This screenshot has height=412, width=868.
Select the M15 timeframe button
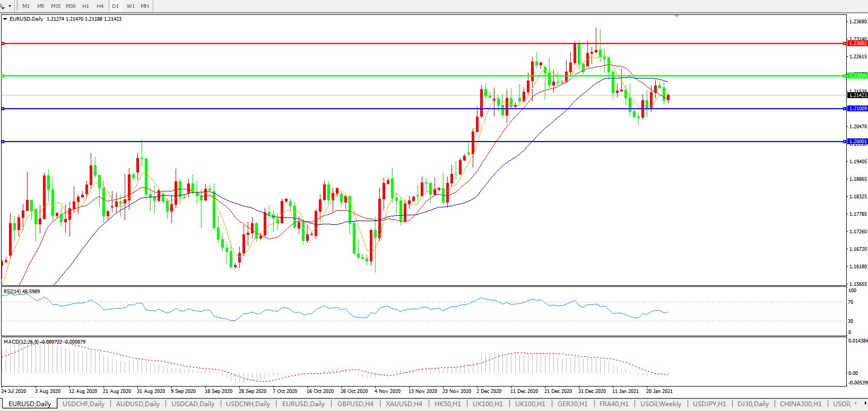click(56, 6)
